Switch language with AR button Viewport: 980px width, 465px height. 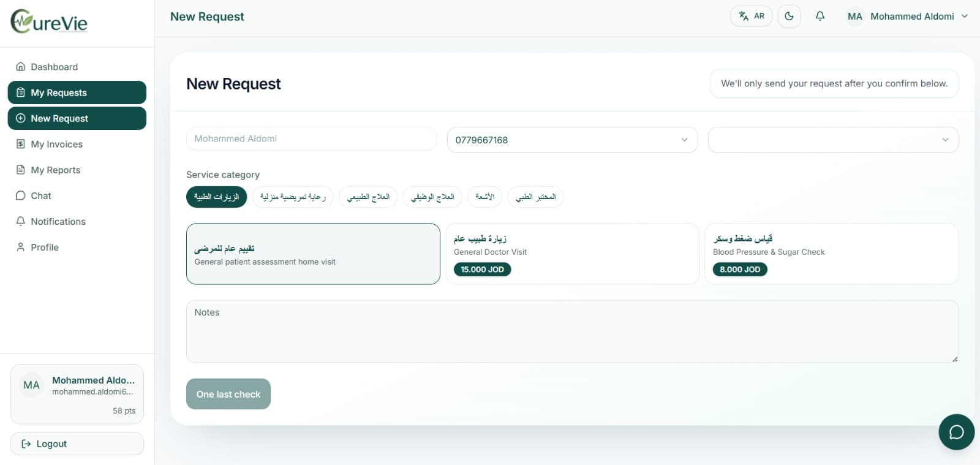click(x=751, y=17)
